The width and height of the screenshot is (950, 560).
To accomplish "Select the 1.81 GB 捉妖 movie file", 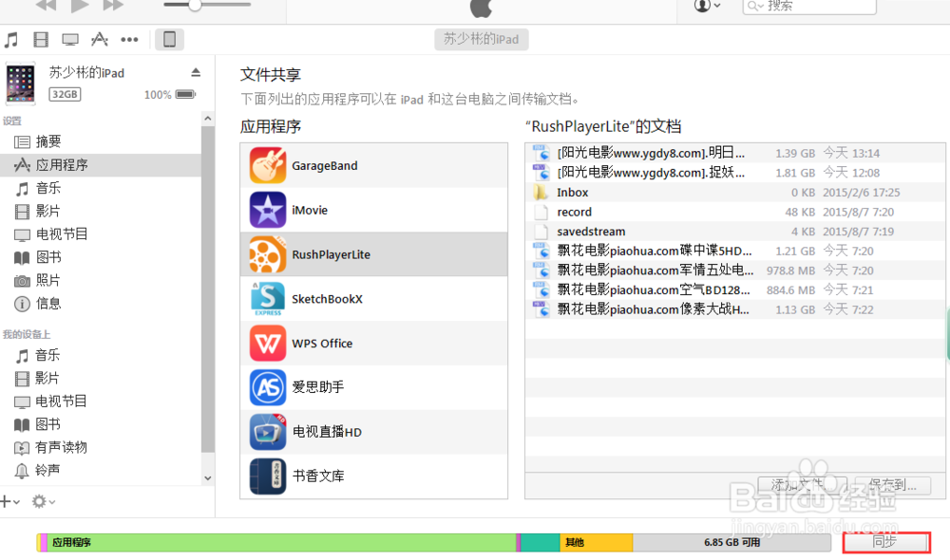I will 735,173.
